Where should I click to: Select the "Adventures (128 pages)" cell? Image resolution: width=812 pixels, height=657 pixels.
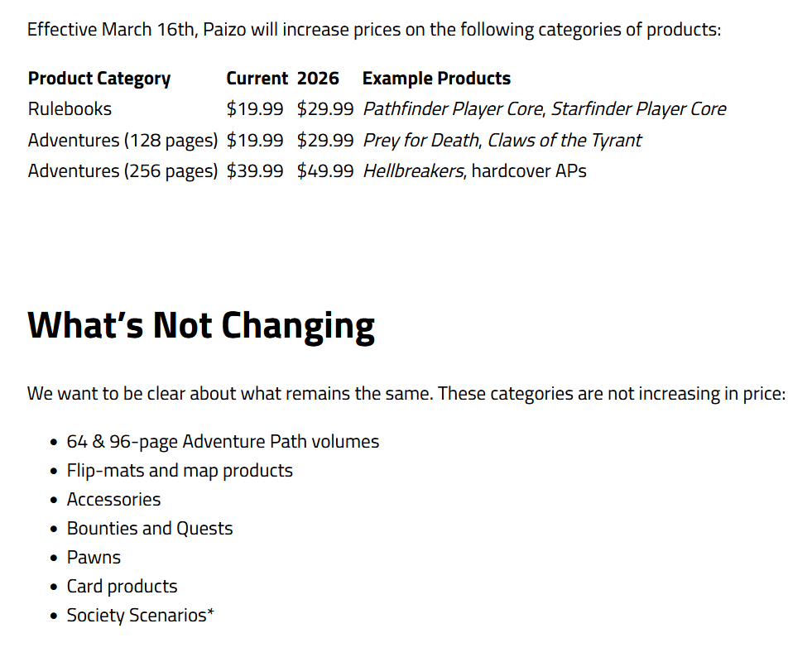click(123, 141)
